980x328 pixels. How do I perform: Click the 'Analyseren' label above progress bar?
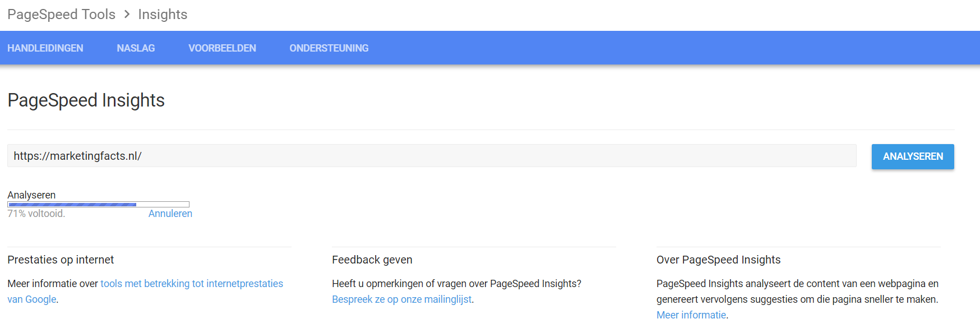point(31,195)
